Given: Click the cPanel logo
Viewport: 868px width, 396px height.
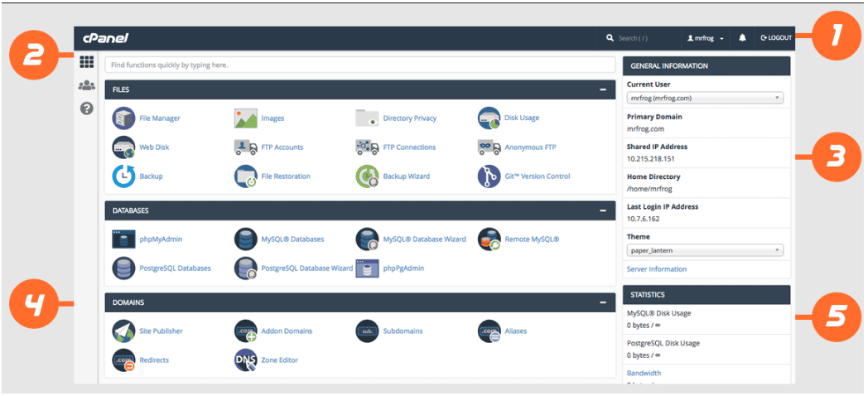Looking at the screenshot, I should click(x=106, y=38).
